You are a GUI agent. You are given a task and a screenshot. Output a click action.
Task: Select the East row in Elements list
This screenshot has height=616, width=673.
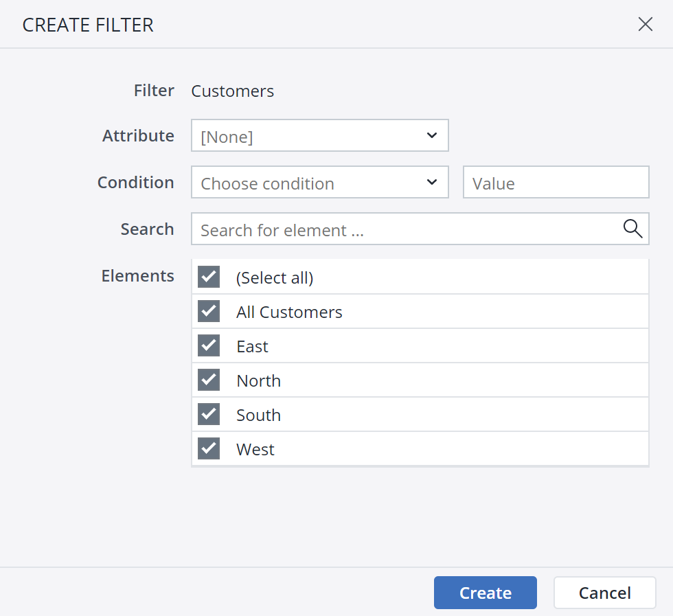[343, 345]
